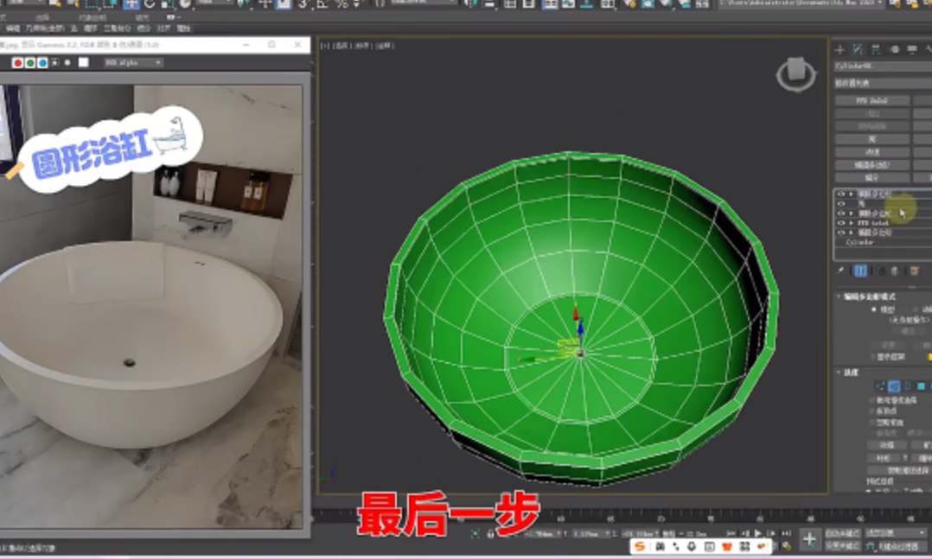Open the IME soft keyboard icon
This screenshot has height=560, width=932.
pos(709,546)
